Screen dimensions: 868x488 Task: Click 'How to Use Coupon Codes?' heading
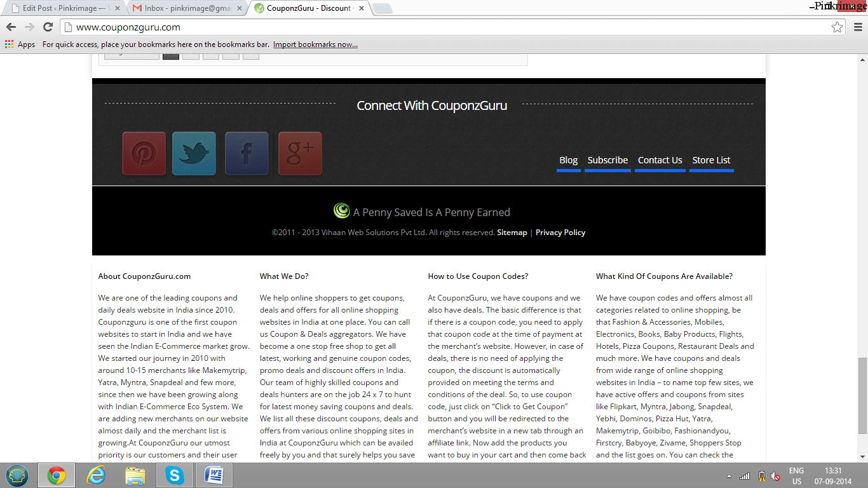coord(478,276)
